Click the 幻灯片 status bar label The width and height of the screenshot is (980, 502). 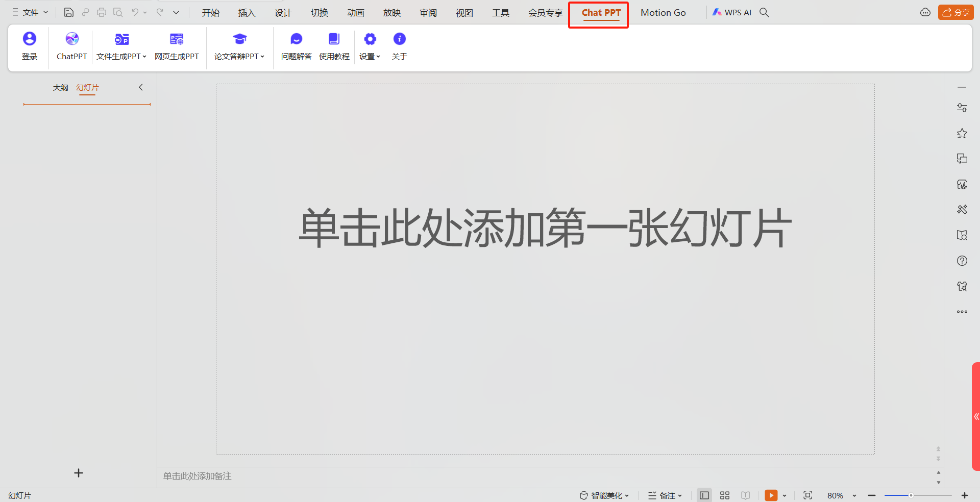click(20, 495)
